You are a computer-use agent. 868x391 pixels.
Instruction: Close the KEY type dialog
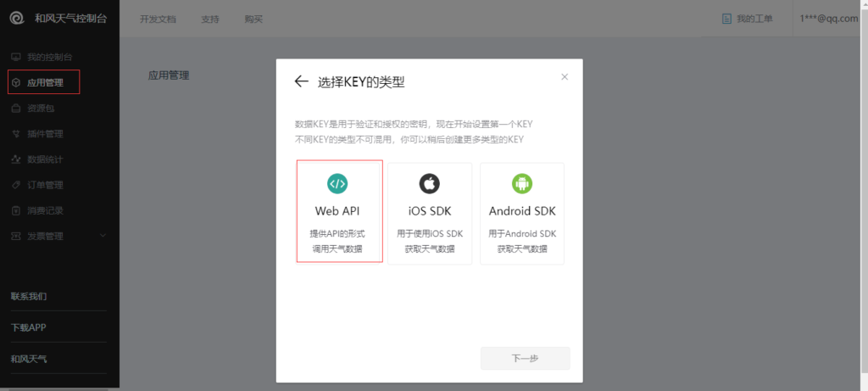click(565, 77)
